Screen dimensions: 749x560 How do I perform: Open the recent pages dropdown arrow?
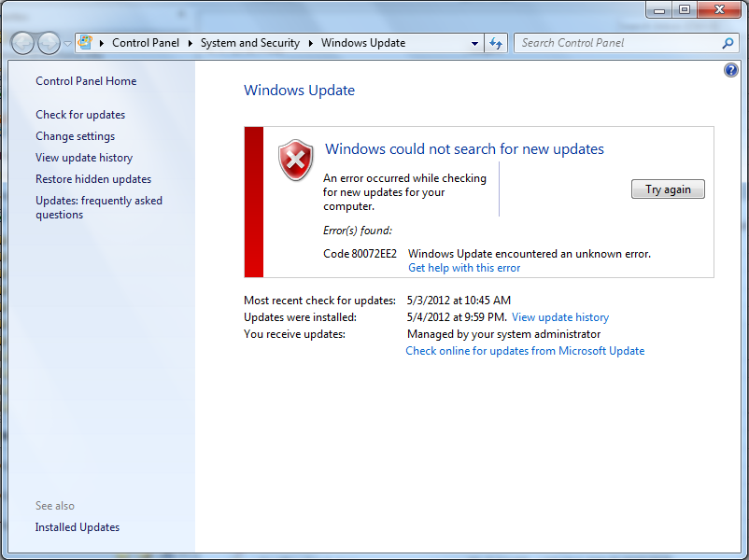point(67,44)
